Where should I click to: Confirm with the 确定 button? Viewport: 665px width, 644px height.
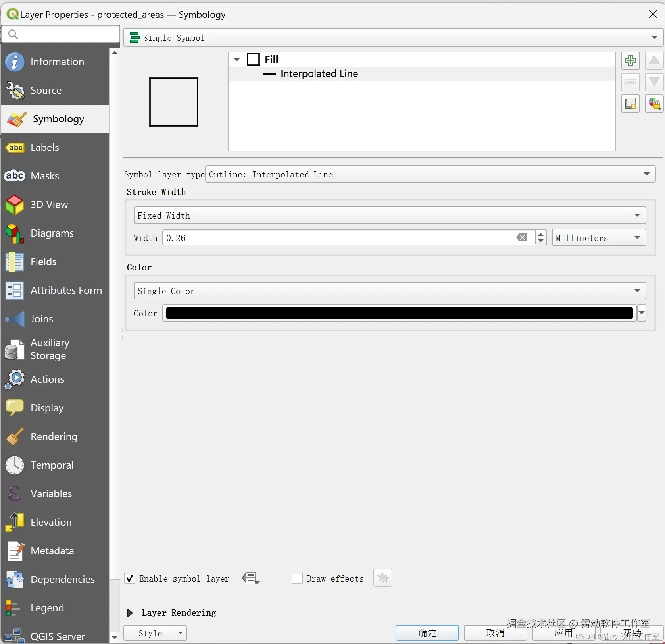point(427,633)
